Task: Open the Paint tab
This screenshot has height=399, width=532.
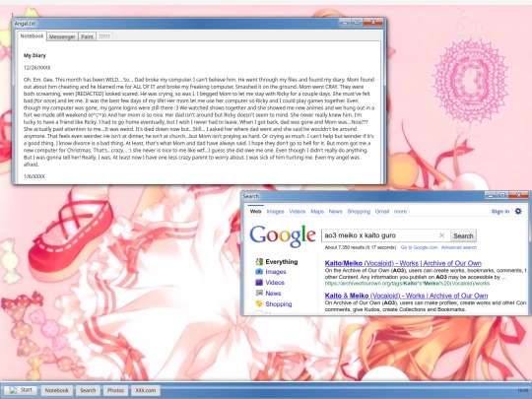Action: pos(87,36)
